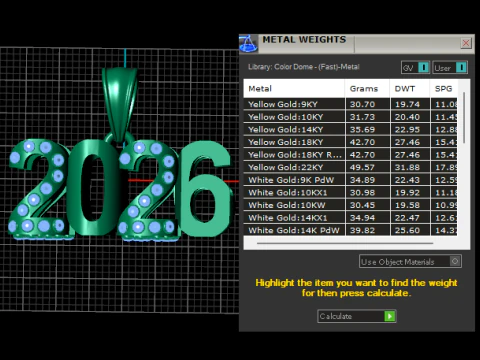Screen dimensions: 480x360
Task: Click the Calculate button
Action: (x=356, y=316)
